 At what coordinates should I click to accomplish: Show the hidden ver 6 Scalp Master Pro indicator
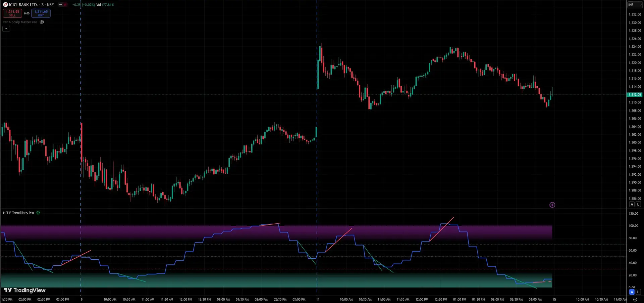(x=42, y=22)
